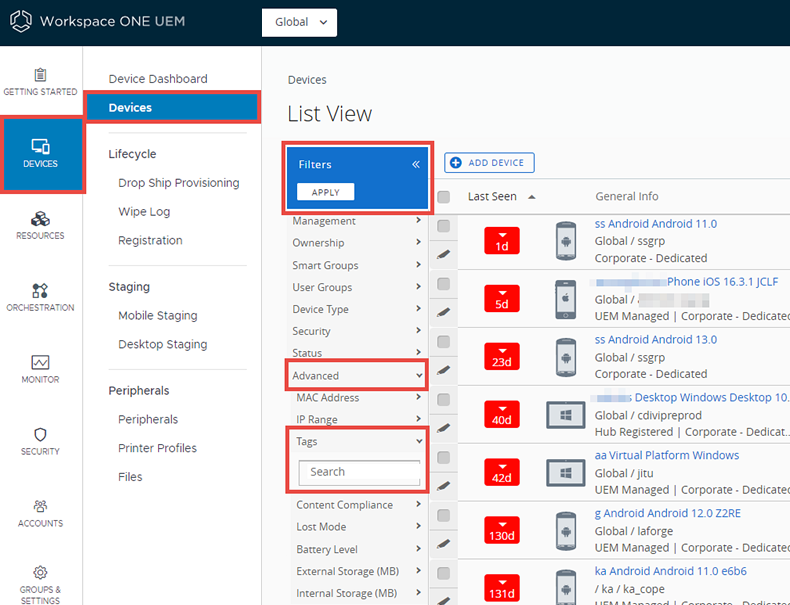Screen dimensions: 790x605
Task: Click edit pencil for ss Android 11.0 row
Action: pos(443,254)
